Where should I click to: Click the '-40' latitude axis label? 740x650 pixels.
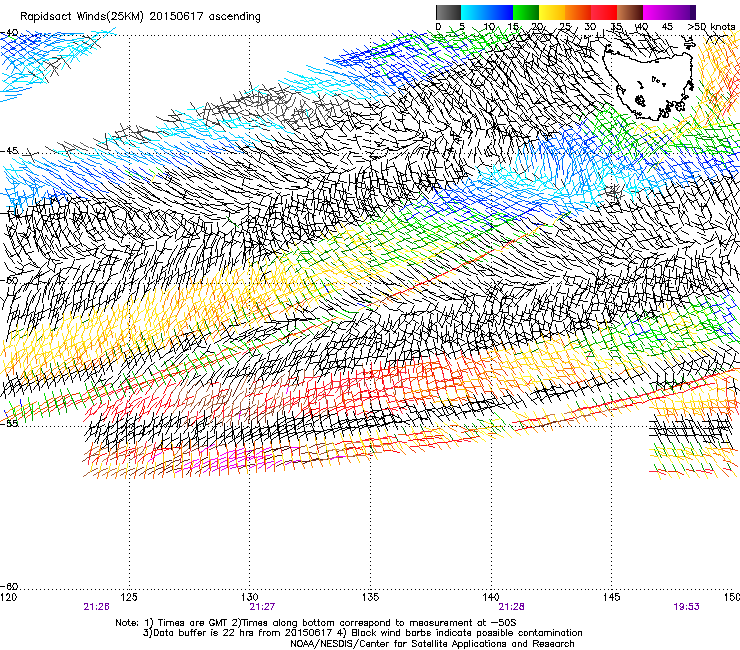(10, 33)
